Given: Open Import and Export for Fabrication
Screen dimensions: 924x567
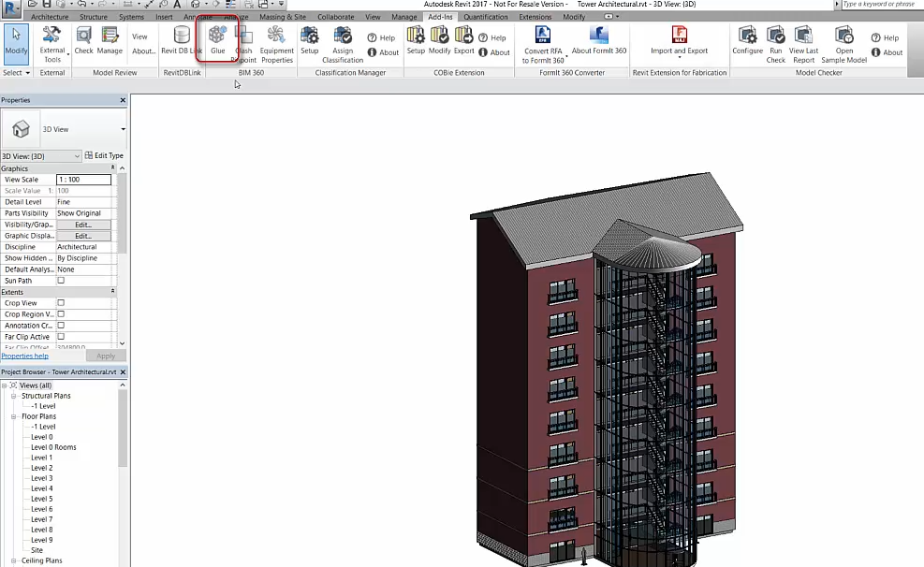Looking at the screenshot, I should point(679,40).
